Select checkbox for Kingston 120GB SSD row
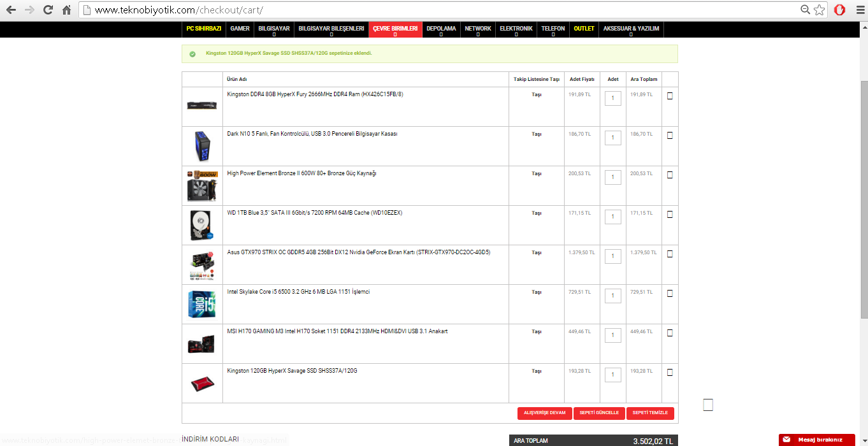This screenshot has width=868, height=446. click(670, 372)
